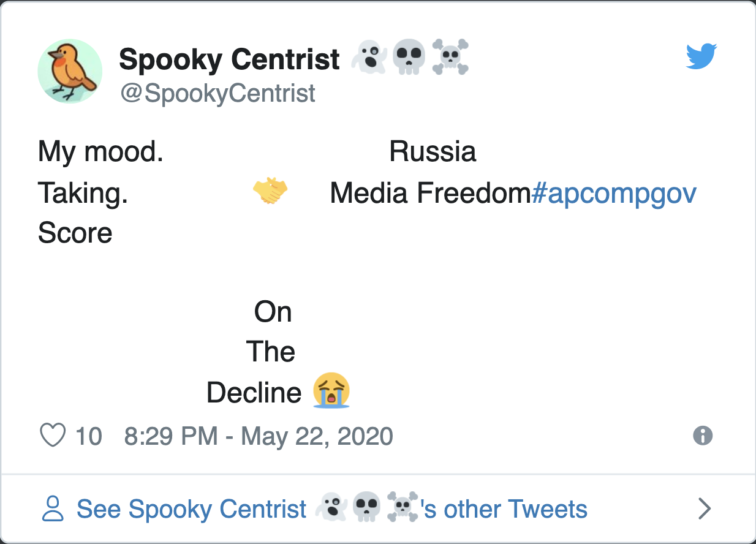Open @SpookyCentrist handle link

tap(217, 93)
